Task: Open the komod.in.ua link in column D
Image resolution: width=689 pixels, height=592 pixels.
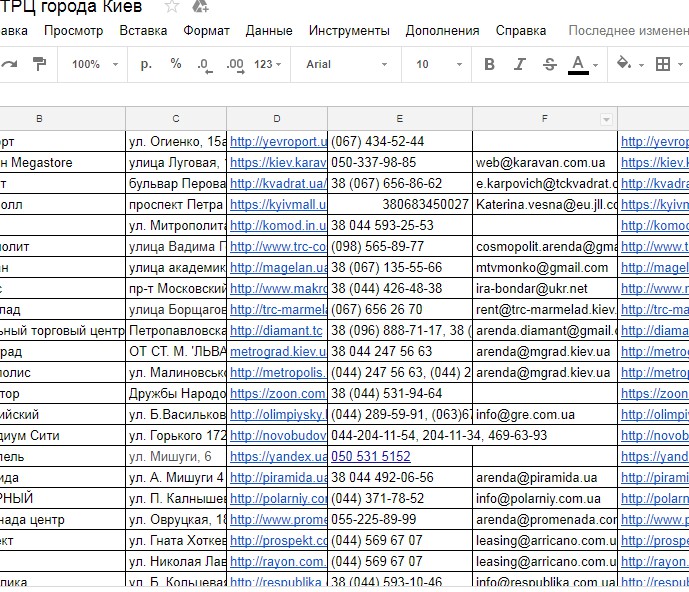Action: click(x=278, y=225)
